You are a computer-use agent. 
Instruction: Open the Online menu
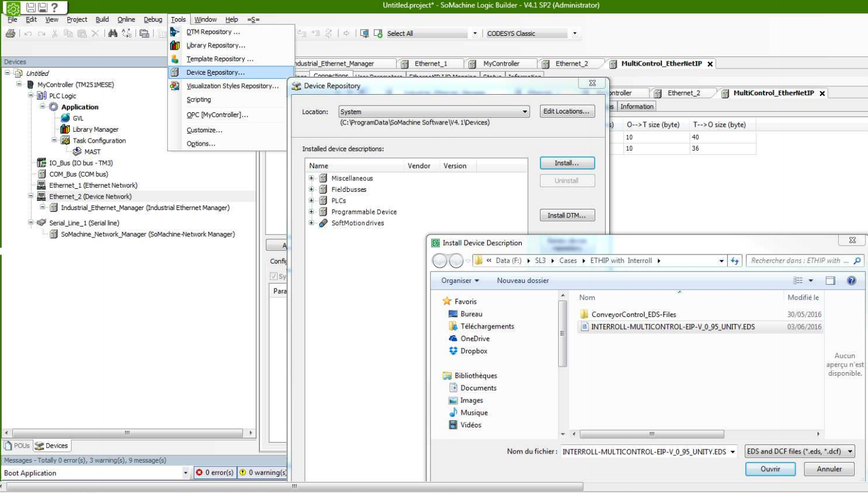click(126, 19)
